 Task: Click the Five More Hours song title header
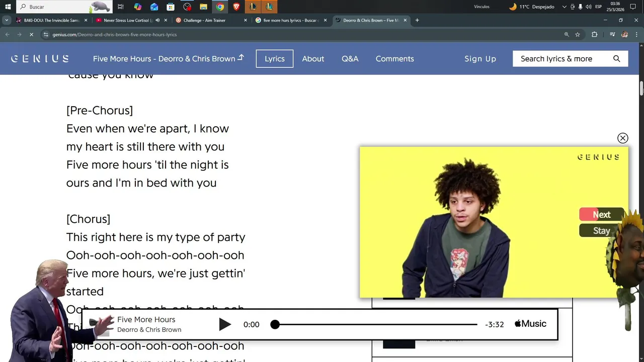click(x=168, y=58)
